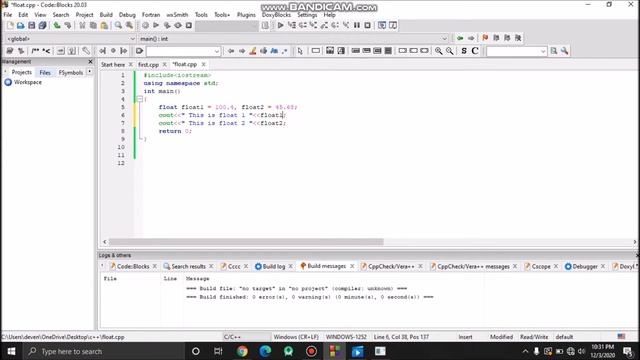
Task: Switch to the Start here tab
Action: [x=113, y=64]
